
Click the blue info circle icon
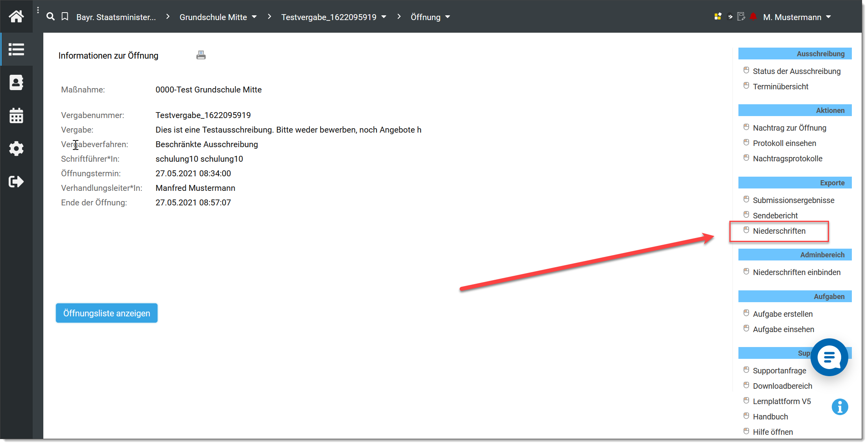click(840, 407)
